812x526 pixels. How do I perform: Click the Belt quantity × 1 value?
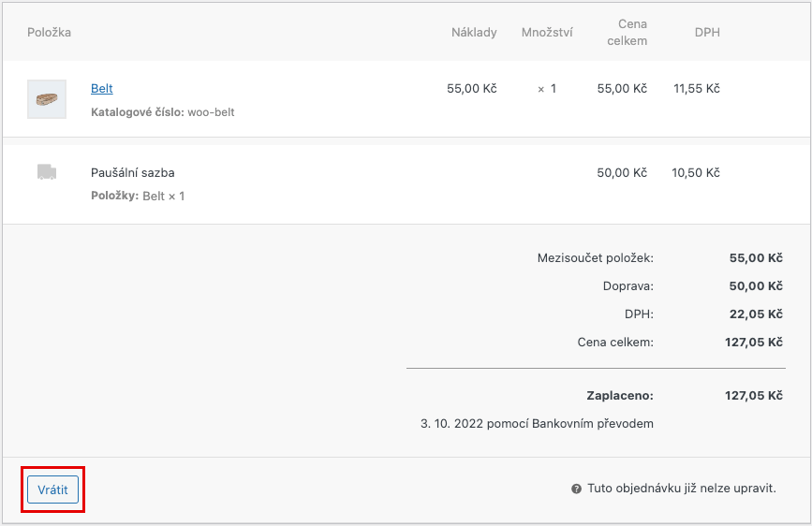click(546, 89)
